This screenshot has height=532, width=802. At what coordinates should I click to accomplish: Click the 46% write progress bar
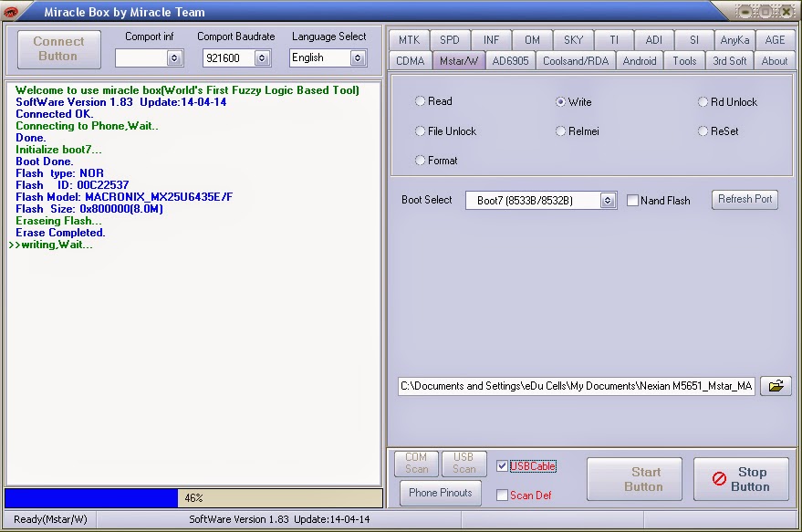coord(193,497)
